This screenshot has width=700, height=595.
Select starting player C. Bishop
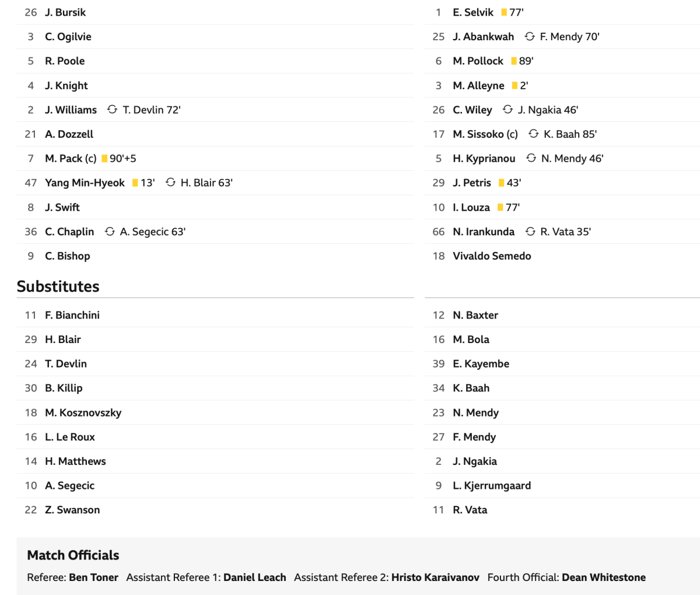point(67,256)
